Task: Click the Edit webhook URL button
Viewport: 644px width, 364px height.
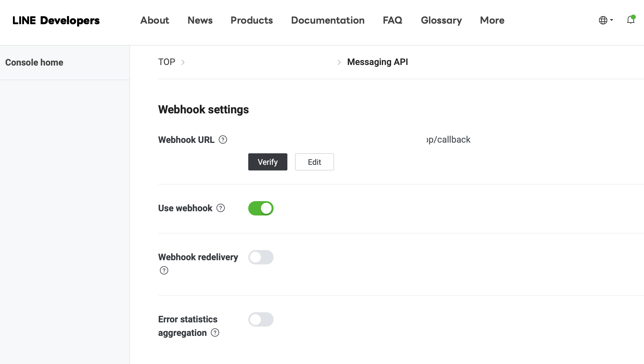Action: pos(314,162)
